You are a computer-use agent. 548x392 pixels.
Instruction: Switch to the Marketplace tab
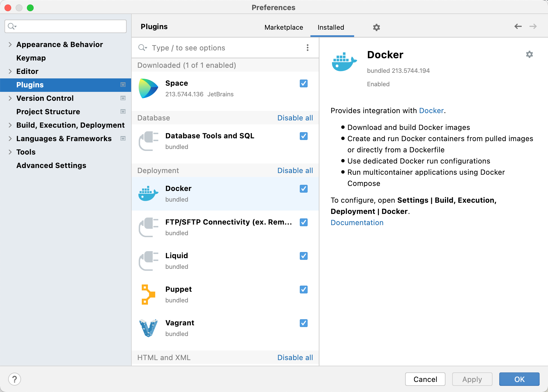(284, 27)
